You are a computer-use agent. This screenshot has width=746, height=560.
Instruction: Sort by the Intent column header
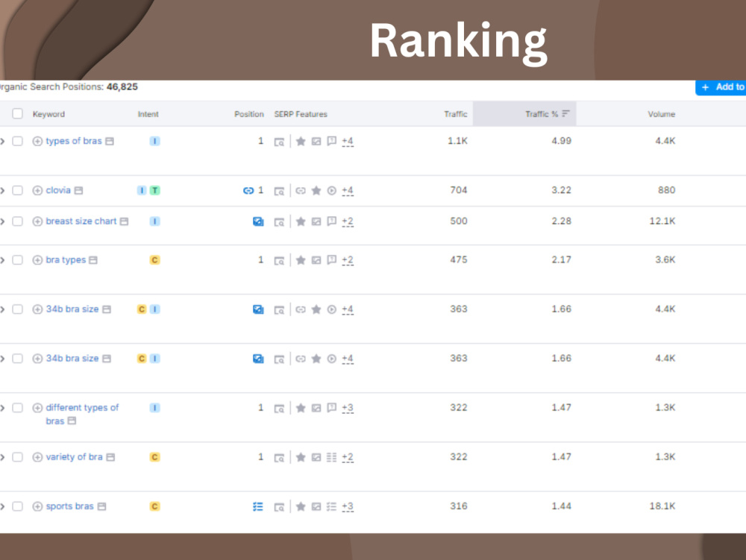click(x=148, y=114)
